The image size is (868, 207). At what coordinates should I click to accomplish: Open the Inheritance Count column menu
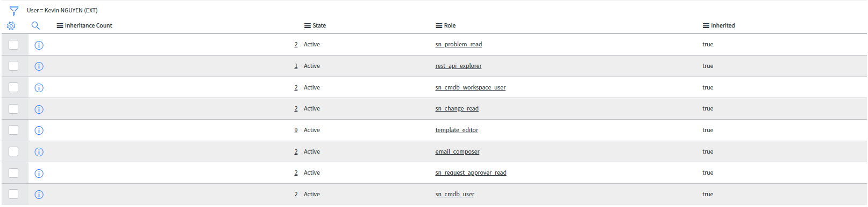(60, 25)
